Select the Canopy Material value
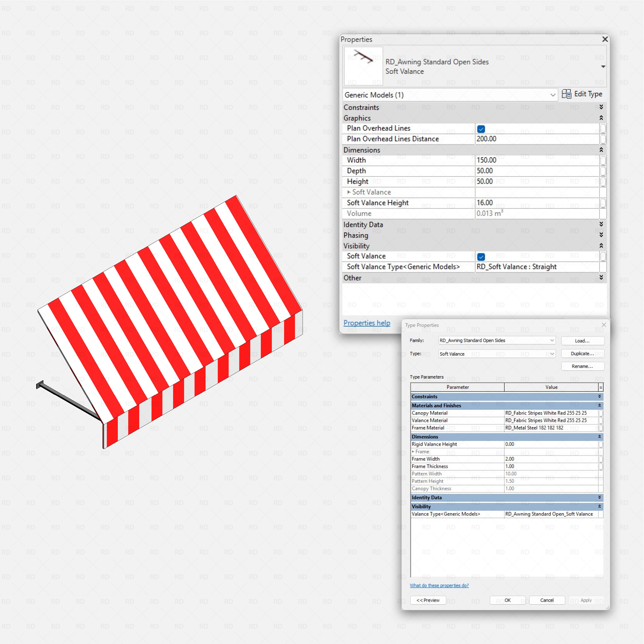Screen dimensions: 644x644 point(551,413)
